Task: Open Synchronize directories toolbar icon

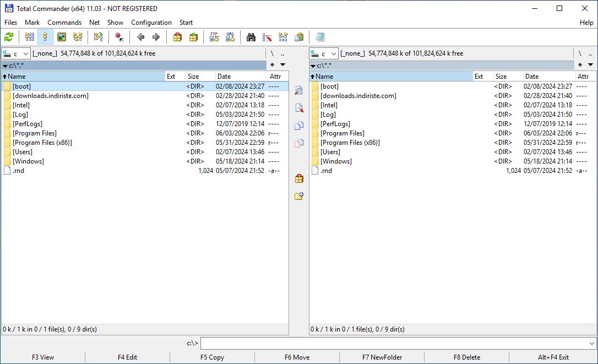Action: (283, 37)
